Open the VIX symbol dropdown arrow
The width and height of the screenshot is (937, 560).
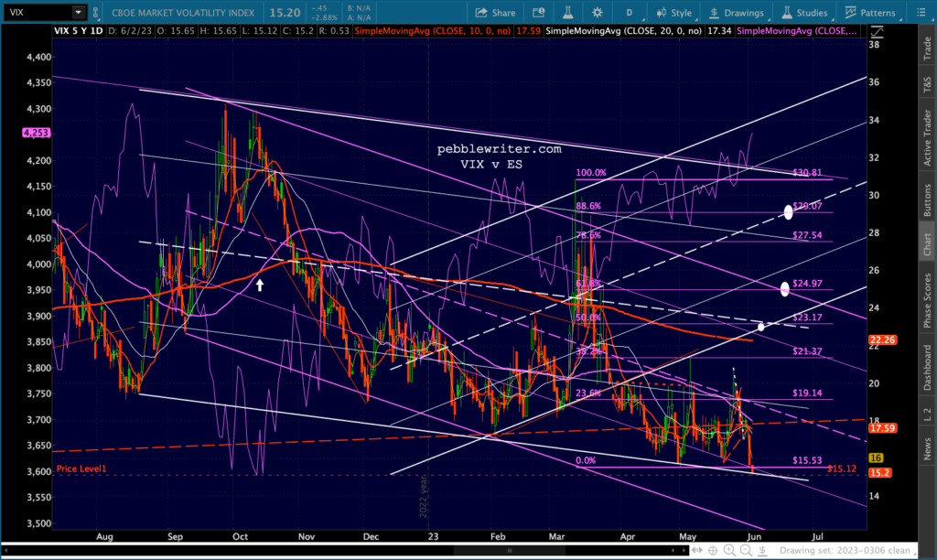79,12
